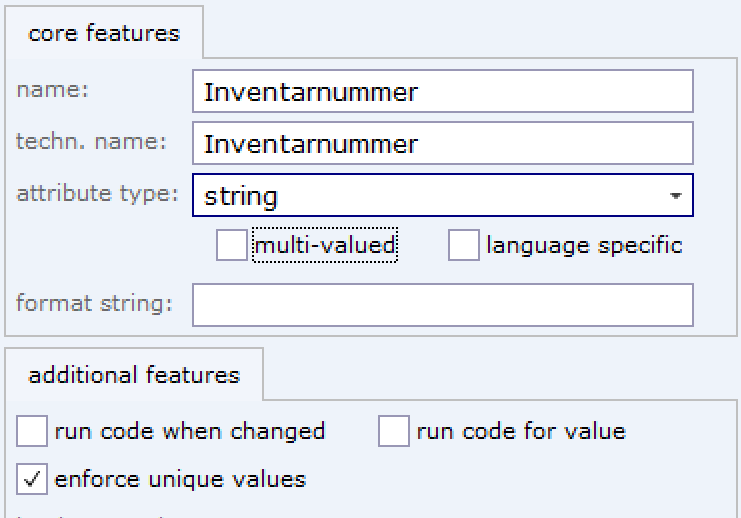The image size is (741, 518).
Task: Focus the empty format string field
Action: coord(443,305)
